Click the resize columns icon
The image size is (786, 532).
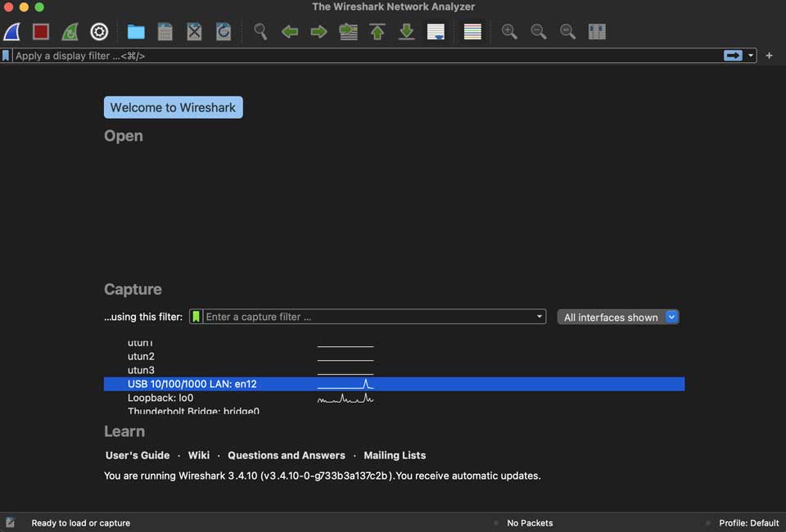(x=597, y=32)
